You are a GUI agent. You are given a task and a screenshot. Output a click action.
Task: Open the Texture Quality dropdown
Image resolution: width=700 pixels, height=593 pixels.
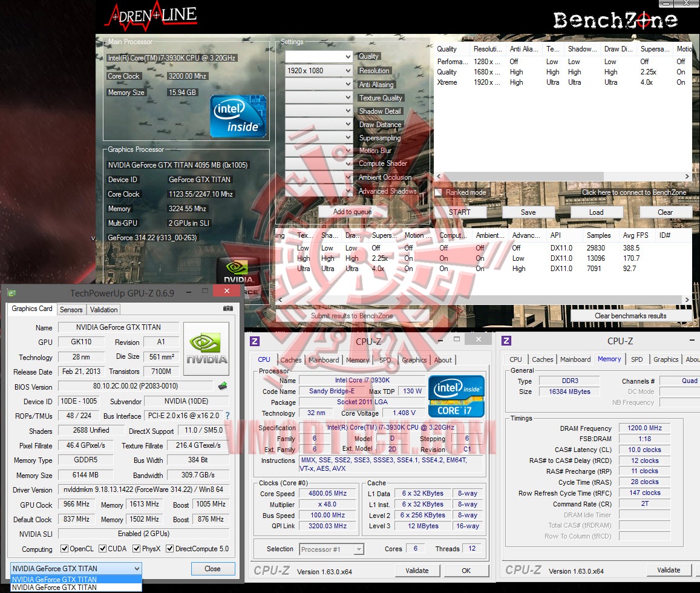click(319, 97)
